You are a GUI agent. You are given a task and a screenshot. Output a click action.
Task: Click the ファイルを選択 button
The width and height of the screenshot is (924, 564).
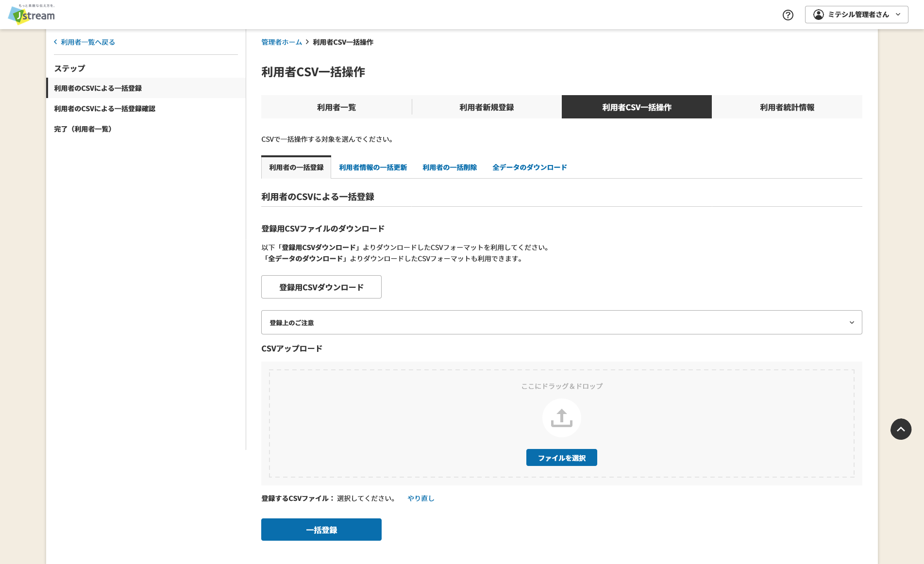click(x=562, y=458)
